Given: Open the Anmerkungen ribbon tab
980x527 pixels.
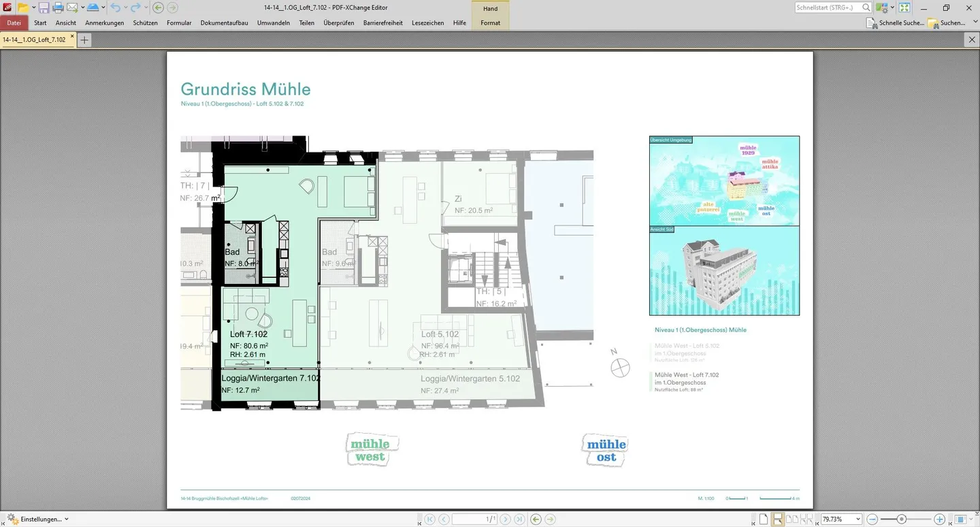Looking at the screenshot, I should [x=104, y=22].
